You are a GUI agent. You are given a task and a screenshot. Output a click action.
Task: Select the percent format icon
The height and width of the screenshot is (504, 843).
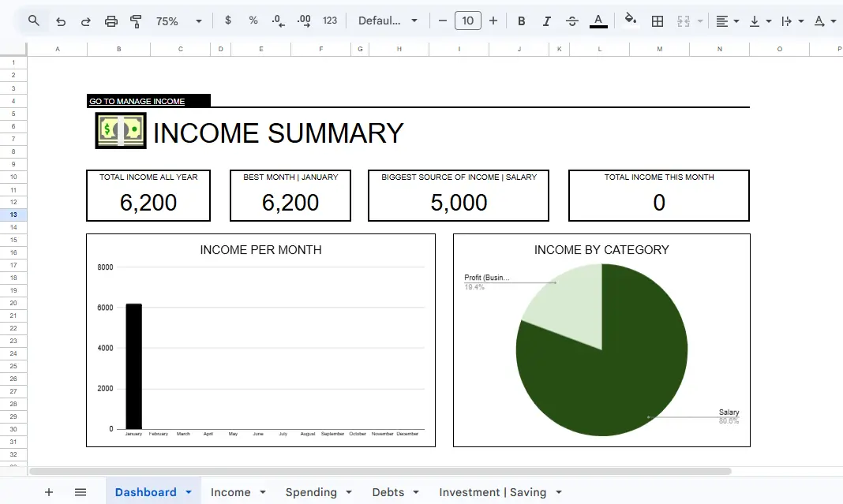253,21
